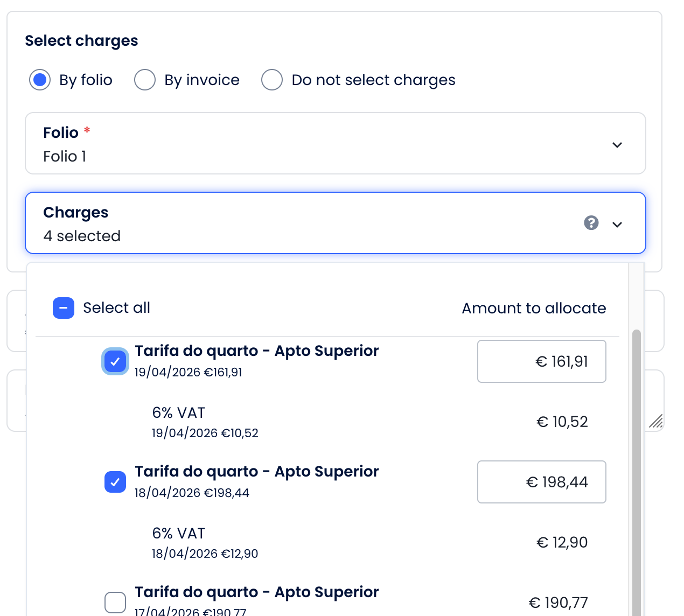Screen dimensions: 684x616
Task: Toggle the Select all checkbox
Action: click(x=64, y=308)
